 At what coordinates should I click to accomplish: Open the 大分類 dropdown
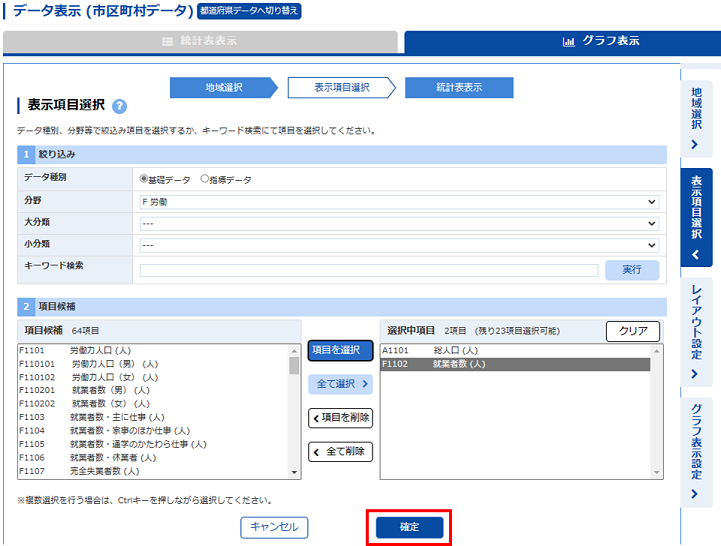399,224
